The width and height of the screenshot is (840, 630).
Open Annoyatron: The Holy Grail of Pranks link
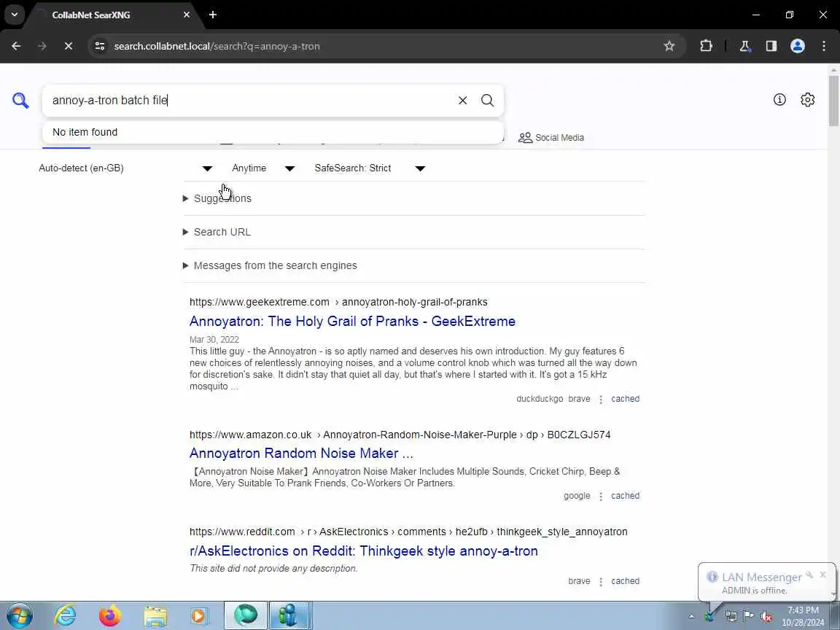coord(352,322)
